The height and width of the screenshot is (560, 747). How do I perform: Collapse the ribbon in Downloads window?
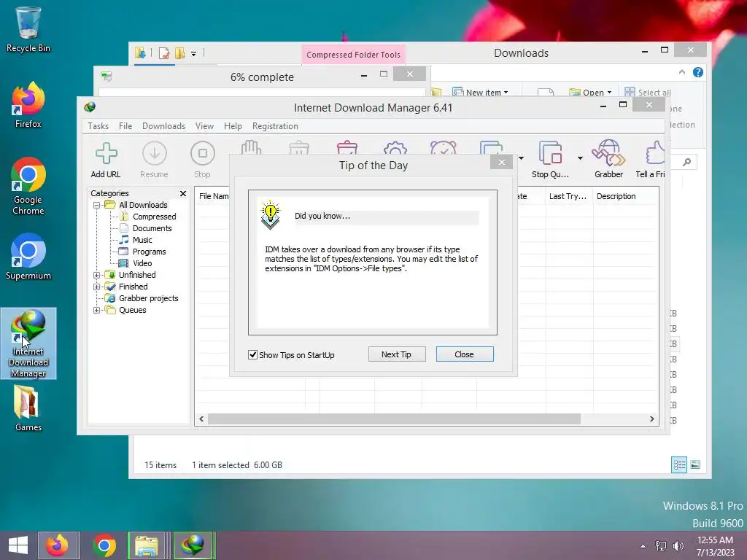pos(682,72)
